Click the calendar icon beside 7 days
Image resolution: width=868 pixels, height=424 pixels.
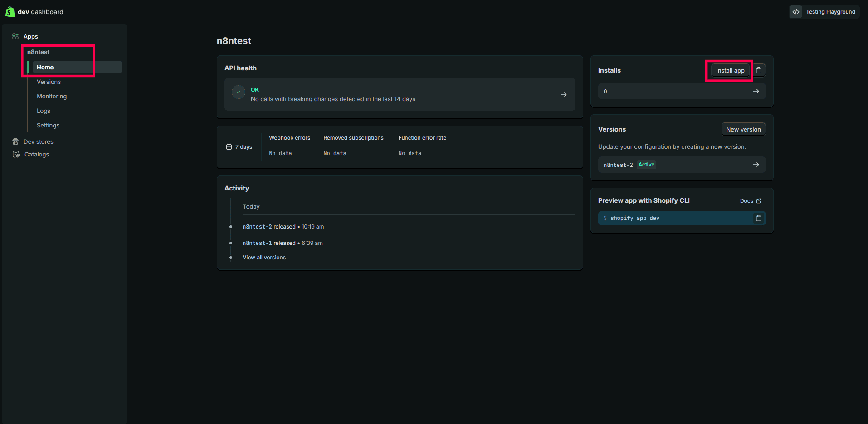(229, 147)
